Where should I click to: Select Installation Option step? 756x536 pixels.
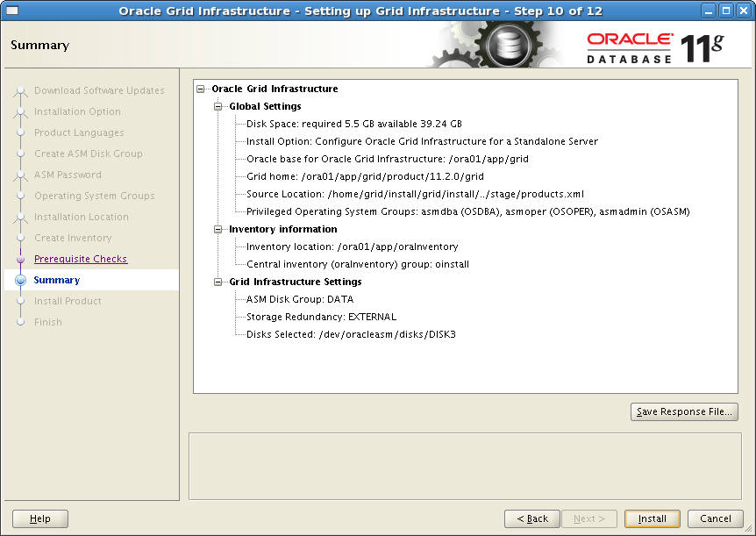78,111
